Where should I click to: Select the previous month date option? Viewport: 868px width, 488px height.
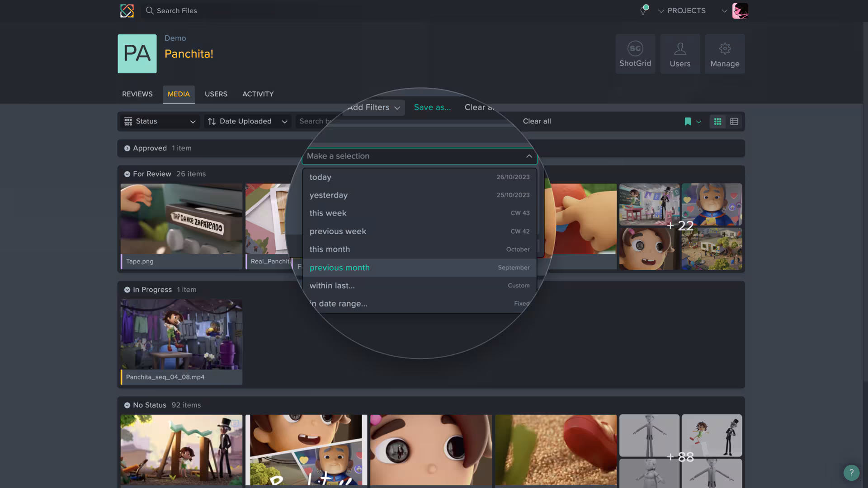point(340,267)
